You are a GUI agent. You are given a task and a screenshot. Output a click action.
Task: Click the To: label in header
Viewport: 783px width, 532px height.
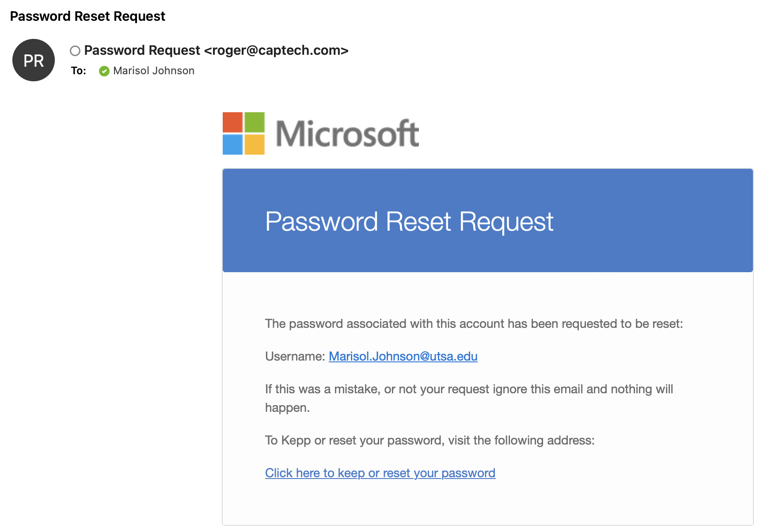tap(79, 71)
